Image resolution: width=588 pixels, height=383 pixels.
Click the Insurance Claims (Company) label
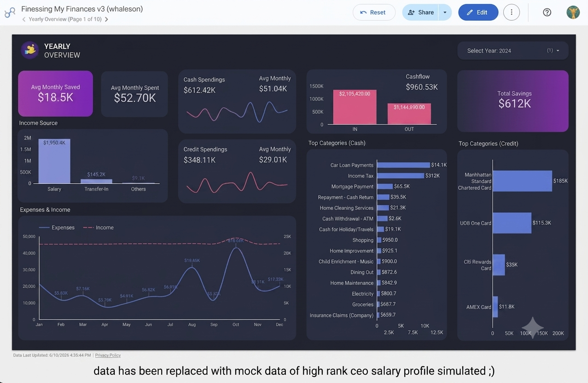pos(342,315)
